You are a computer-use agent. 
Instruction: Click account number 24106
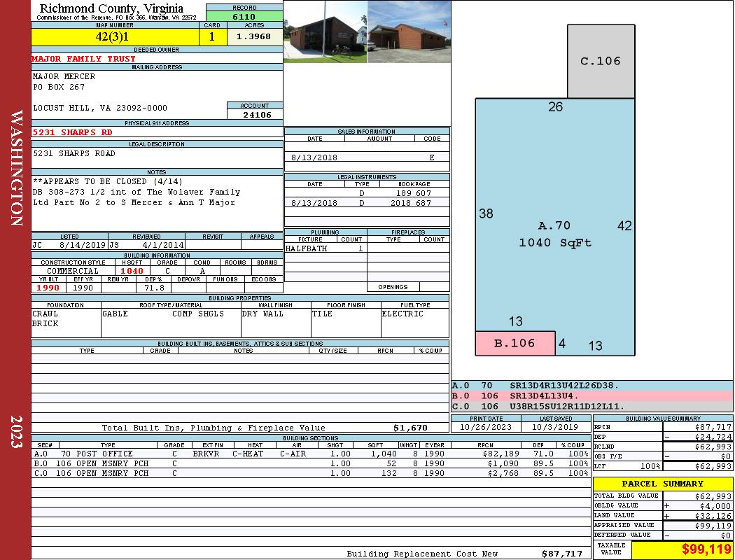click(x=257, y=114)
